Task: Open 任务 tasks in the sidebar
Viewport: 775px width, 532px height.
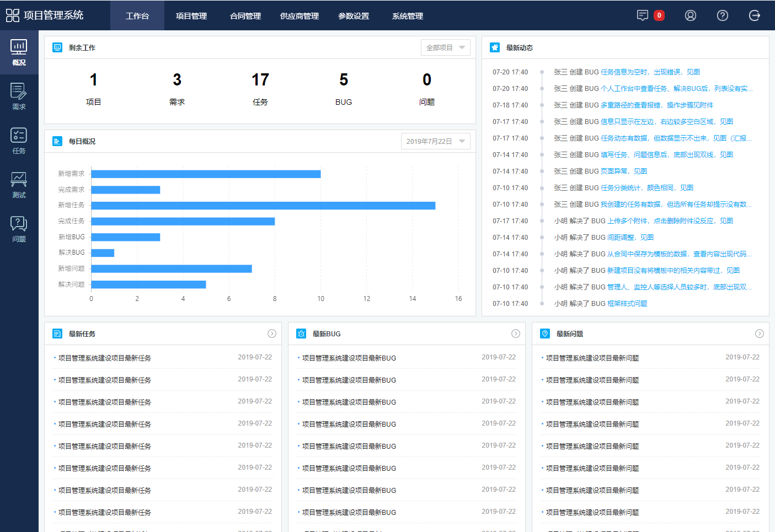Action: [x=19, y=141]
